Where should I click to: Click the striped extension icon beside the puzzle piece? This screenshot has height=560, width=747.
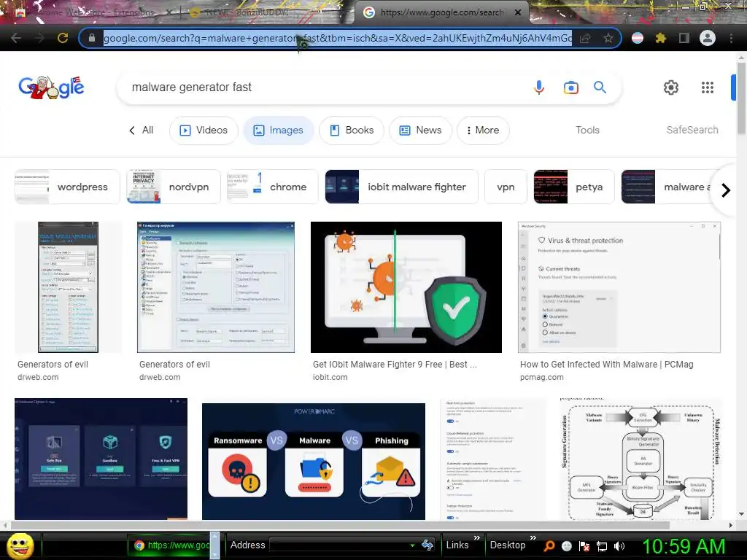(x=638, y=38)
